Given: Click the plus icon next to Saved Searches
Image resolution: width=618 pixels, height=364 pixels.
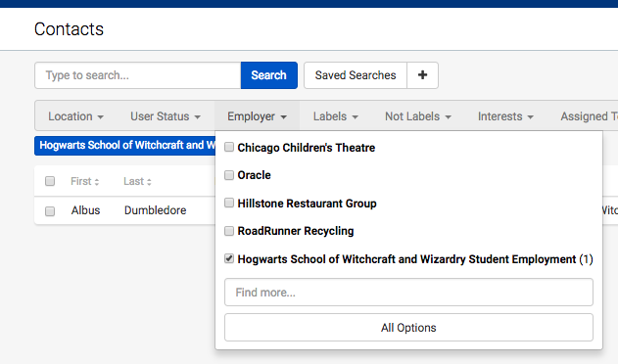Looking at the screenshot, I should click(x=422, y=75).
